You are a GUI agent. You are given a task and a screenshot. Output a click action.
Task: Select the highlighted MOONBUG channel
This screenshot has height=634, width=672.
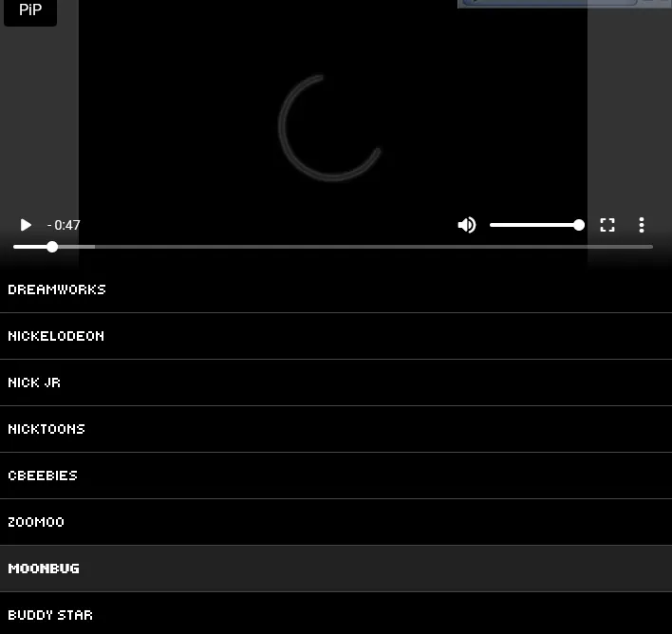pyautogui.click(x=336, y=569)
